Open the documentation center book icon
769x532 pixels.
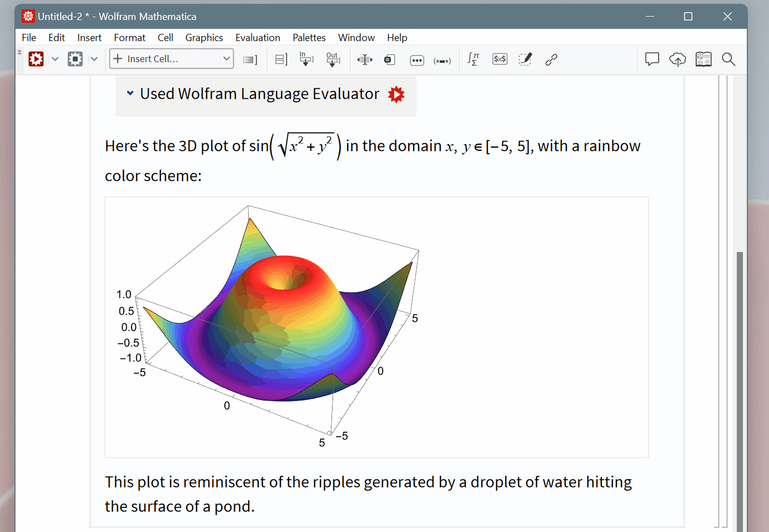pyautogui.click(x=703, y=59)
